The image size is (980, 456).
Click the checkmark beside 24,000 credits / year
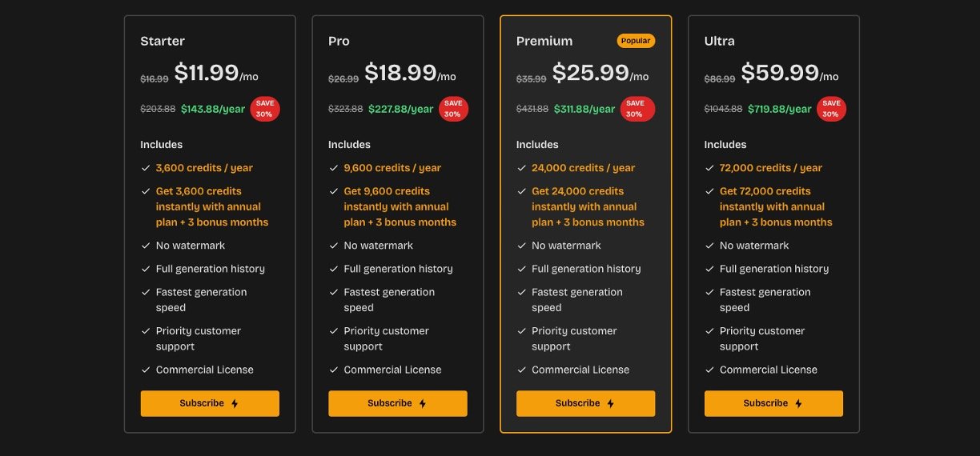point(522,168)
